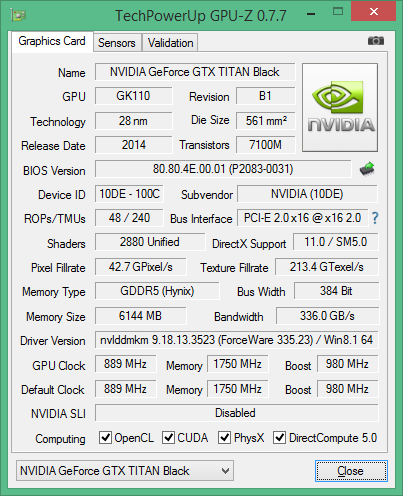The height and width of the screenshot is (496, 403).
Task: Click the Driver Version label
Action: 53,341
